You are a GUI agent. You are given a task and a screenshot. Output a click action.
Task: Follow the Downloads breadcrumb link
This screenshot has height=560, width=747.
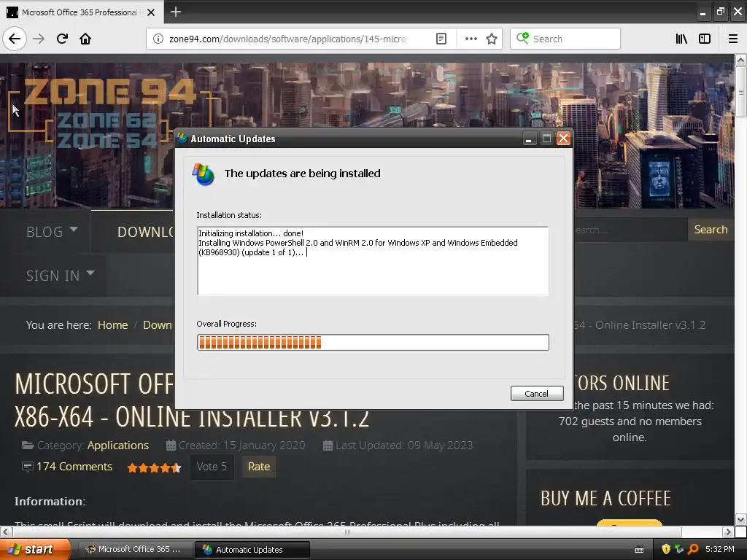point(158,324)
